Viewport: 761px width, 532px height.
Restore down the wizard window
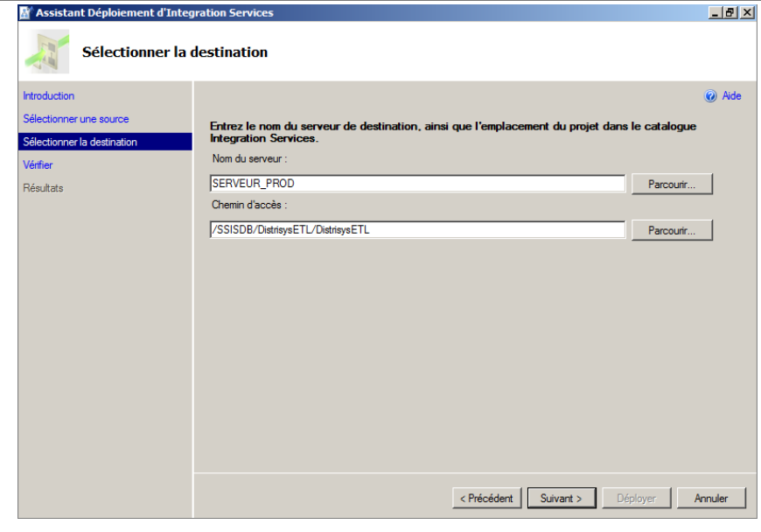point(731,13)
